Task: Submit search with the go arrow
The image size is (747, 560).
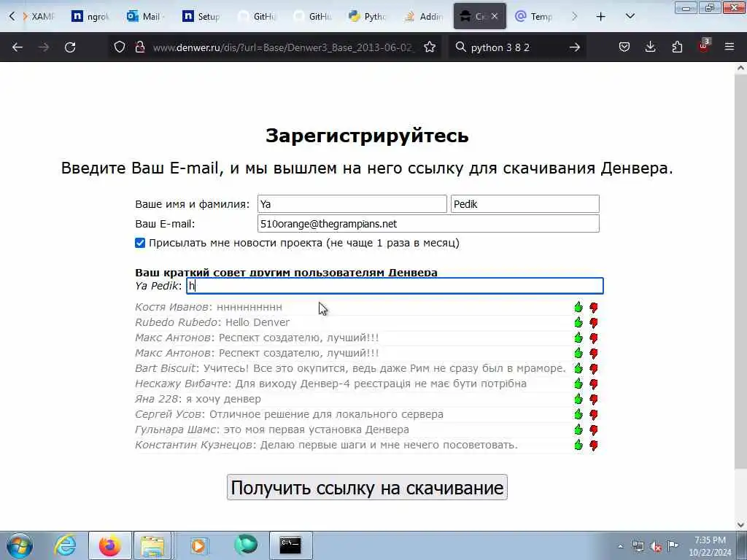Action: coord(575,47)
